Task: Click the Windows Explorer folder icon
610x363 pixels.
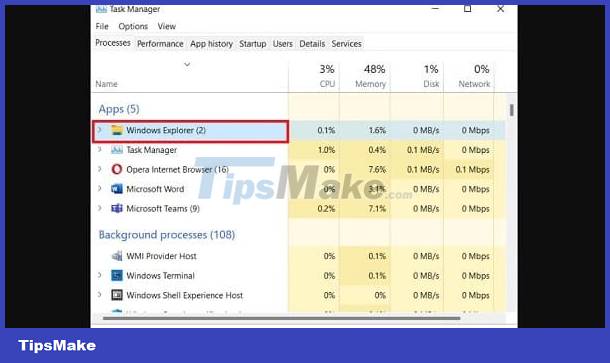Action: point(117,130)
